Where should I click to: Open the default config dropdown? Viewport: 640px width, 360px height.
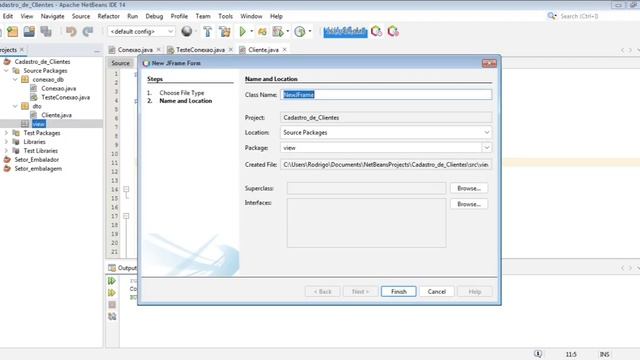pos(141,31)
